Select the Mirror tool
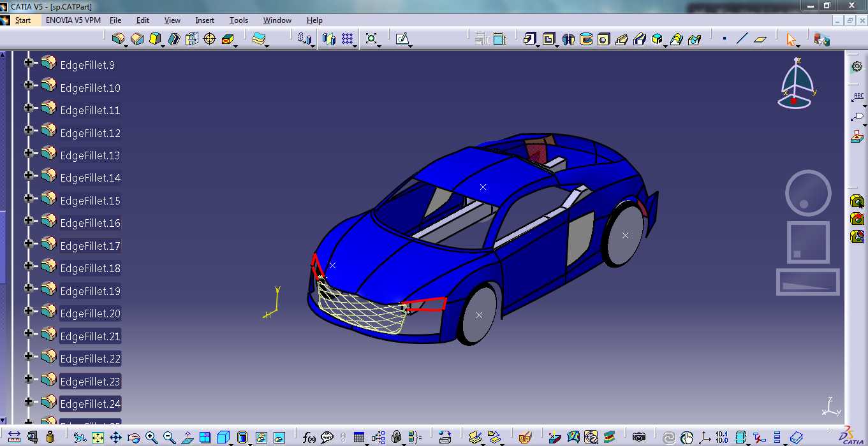Image resolution: width=868 pixels, height=446 pixels. pos(328,39)
